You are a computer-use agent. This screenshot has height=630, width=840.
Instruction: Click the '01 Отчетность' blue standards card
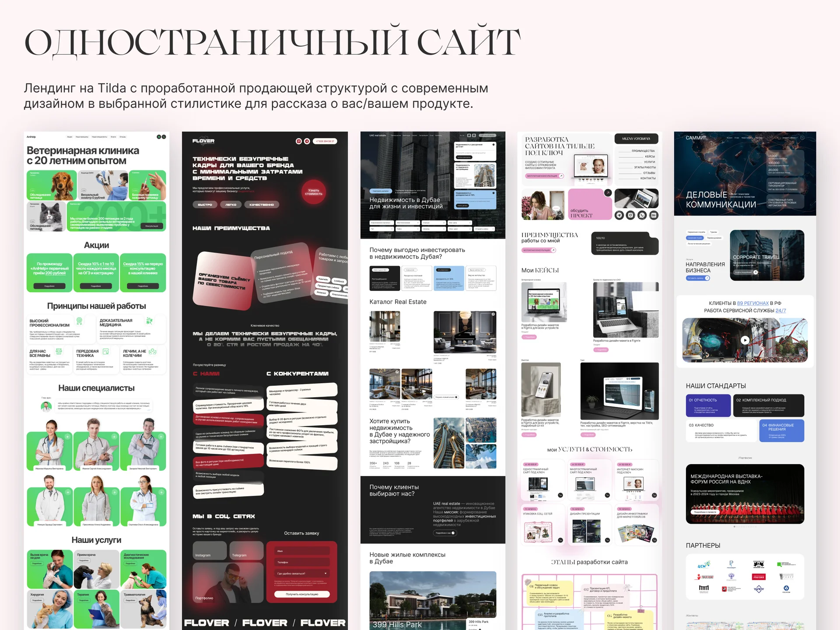coord(708,406)
